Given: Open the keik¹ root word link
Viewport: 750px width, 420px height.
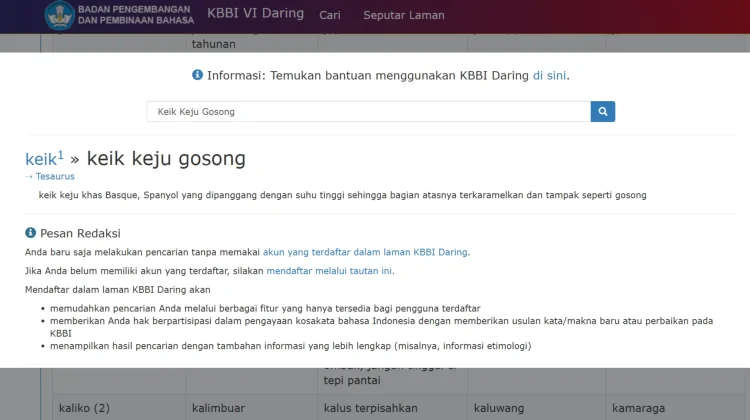Looking at the screenshot, I should [x=44, y=158].
